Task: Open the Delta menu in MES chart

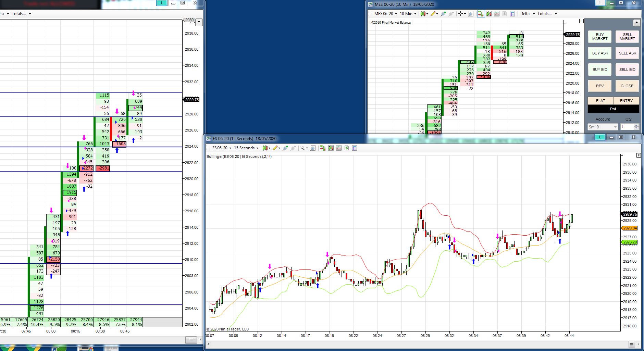Action: click(528, 14)
